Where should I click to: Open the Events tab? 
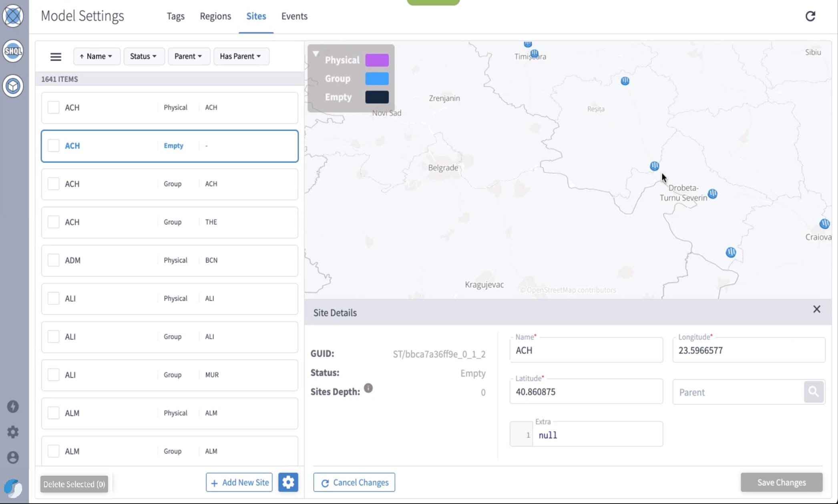click(294, 16)
